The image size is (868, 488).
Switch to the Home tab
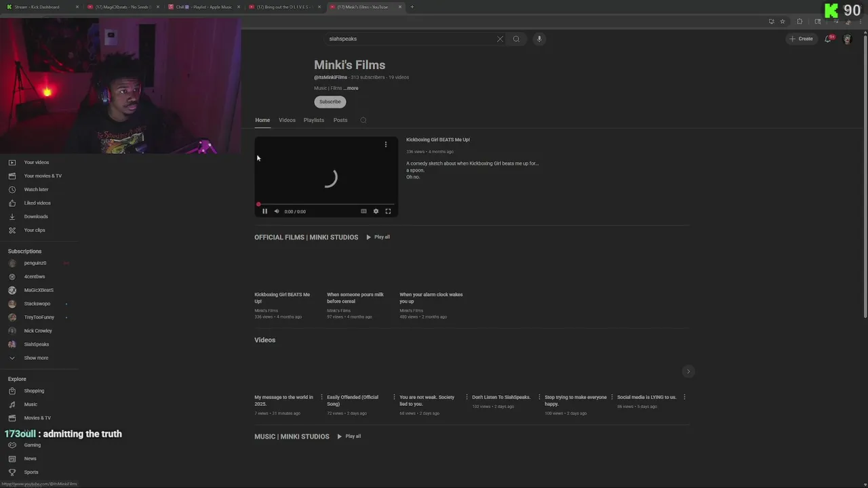[x=262, y=120]
